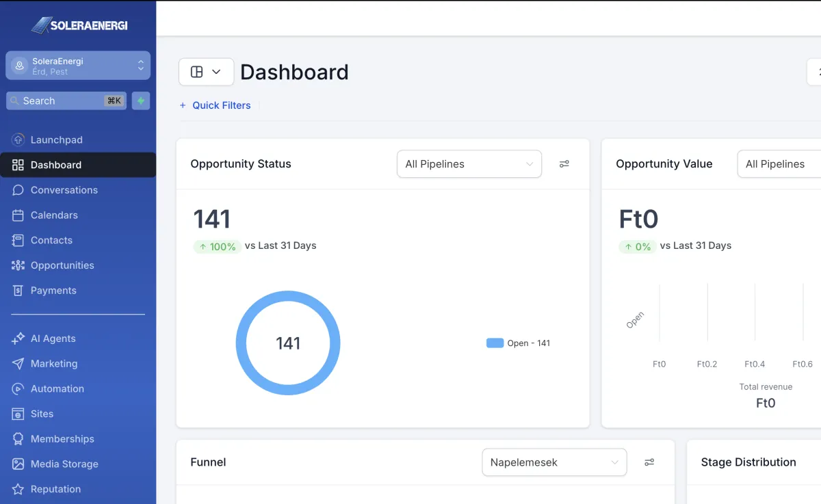Viewport: 821px width, 504px height.
Task: Click the Opportunity Status title
Action: 241,164
